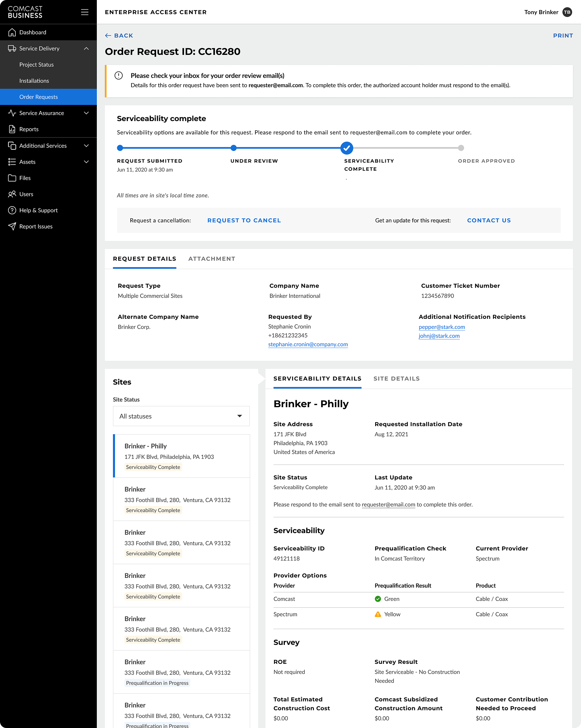Image resolution: width=581 pixels, height=728 pixels.
Task: Click the Report Issues paper plane icon
Action: point(12,226)
